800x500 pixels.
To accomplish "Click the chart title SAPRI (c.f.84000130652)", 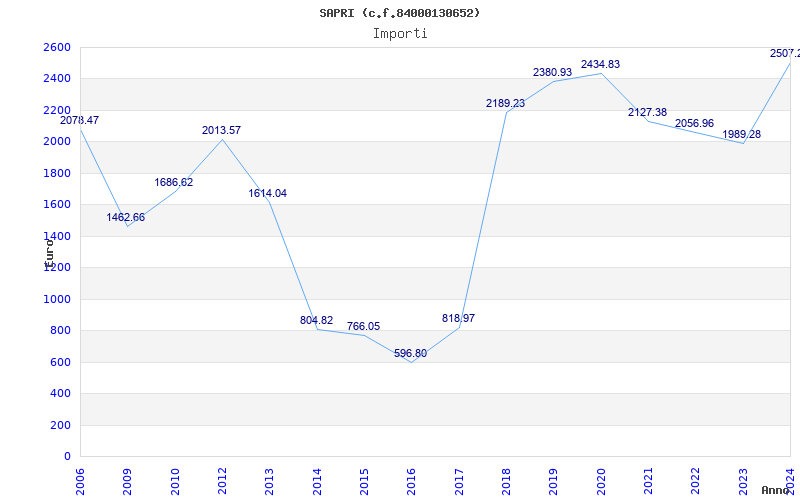I will (x=399, y=13).
